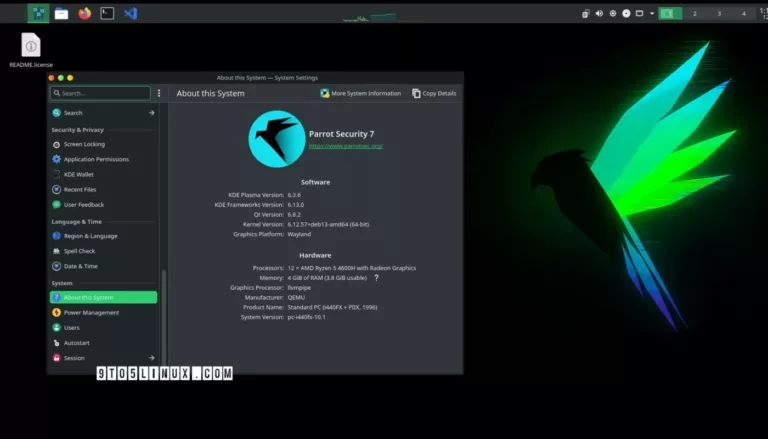This screenshot has width=768, height=439.
Task: Expand the Session category arrow
Action: tap(152, 357)
